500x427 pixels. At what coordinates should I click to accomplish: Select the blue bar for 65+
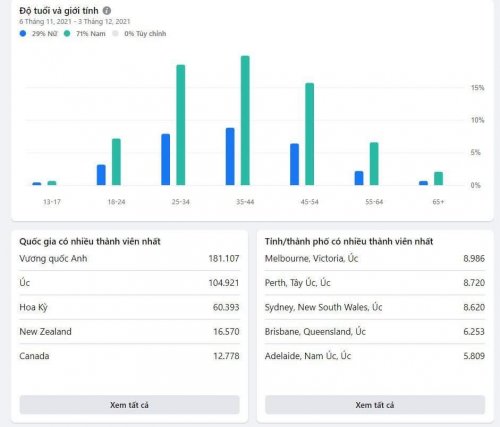pos(423,183)
